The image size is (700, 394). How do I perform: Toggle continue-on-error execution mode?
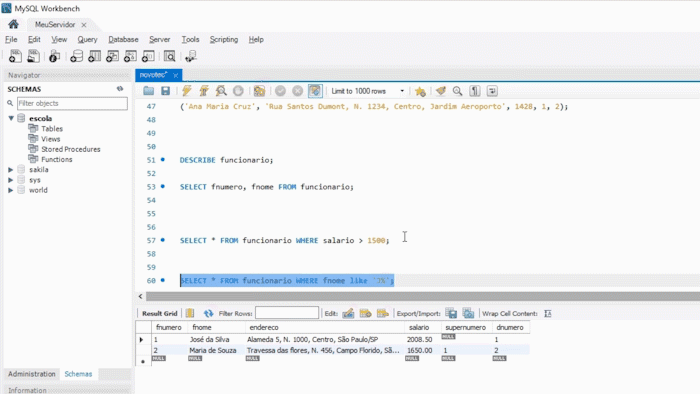259,91
